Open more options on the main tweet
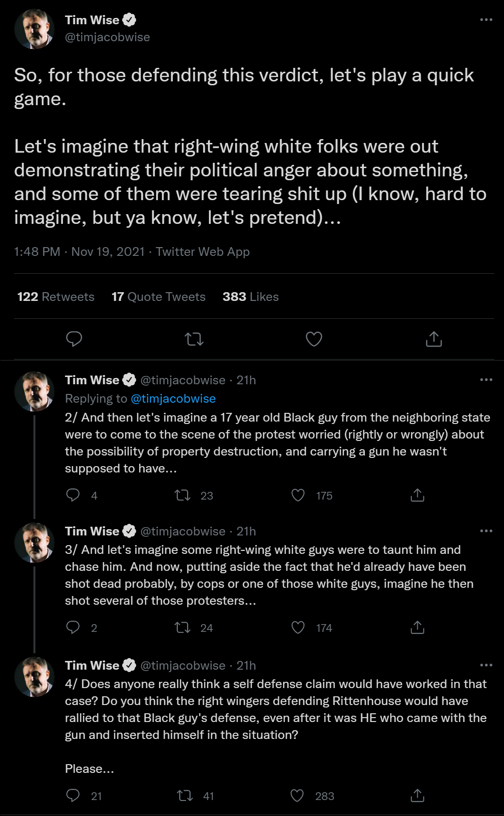Image resolution: width=504 pixels, height=816 pixels. (x=486, y=20)
